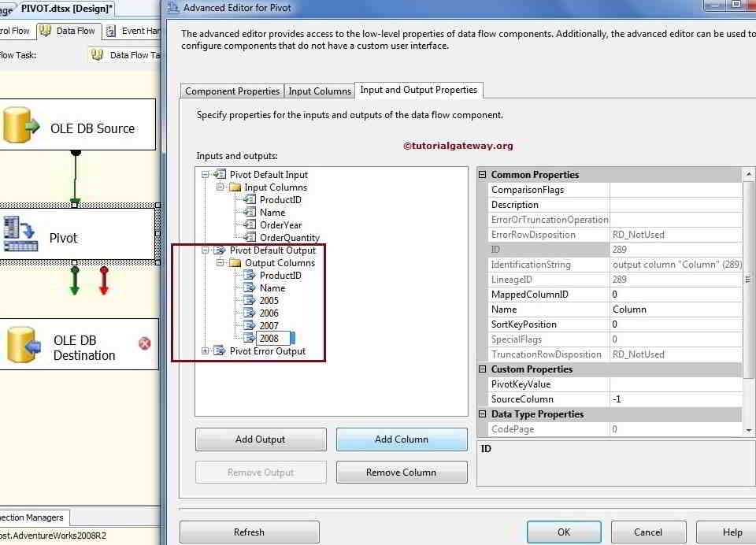Collapse the Common Properties section
Viewport: 756px width, 545px height.
coord(481,174)
